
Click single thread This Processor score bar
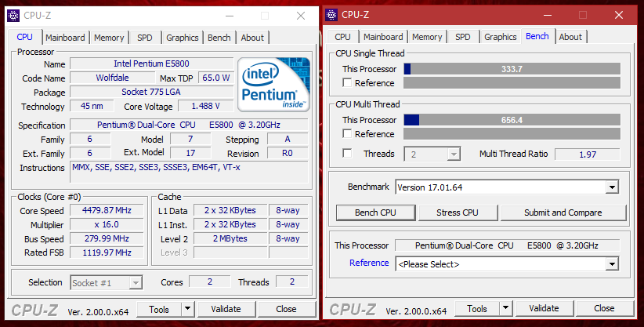[x=512, y=69]
